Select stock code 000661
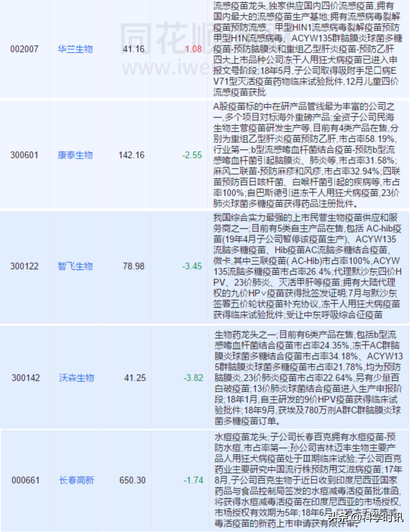413x532 pixels. [x=25, y=480]
